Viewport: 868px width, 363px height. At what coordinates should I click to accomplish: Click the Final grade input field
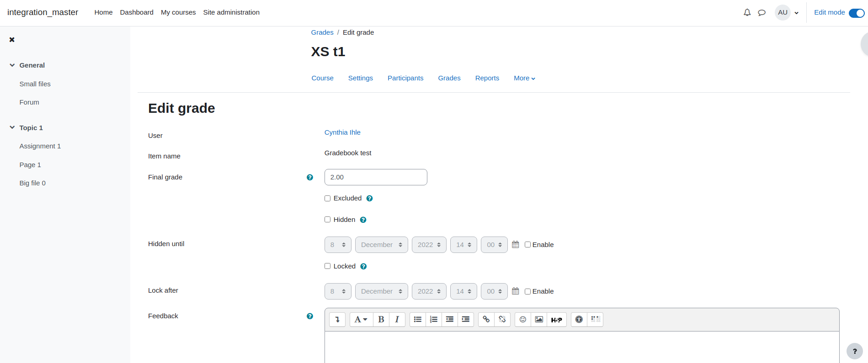tap(376, 177)
